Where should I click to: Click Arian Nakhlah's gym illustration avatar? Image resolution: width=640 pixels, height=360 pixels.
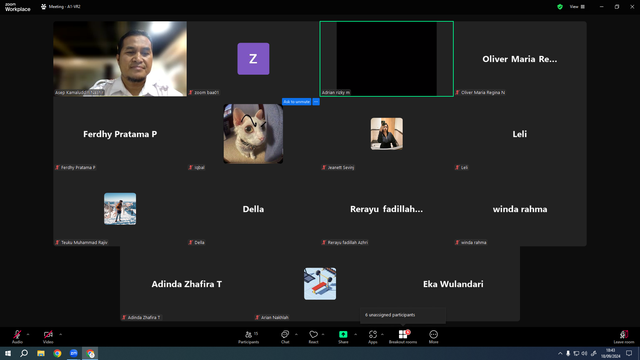click(320, 284)
